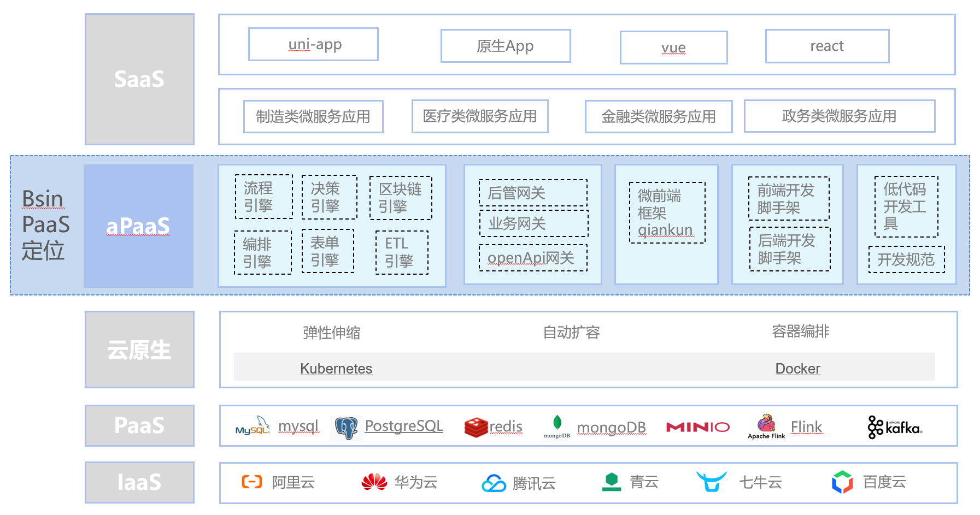
Task: Click the 阿里云 text label
Action: 294,482
